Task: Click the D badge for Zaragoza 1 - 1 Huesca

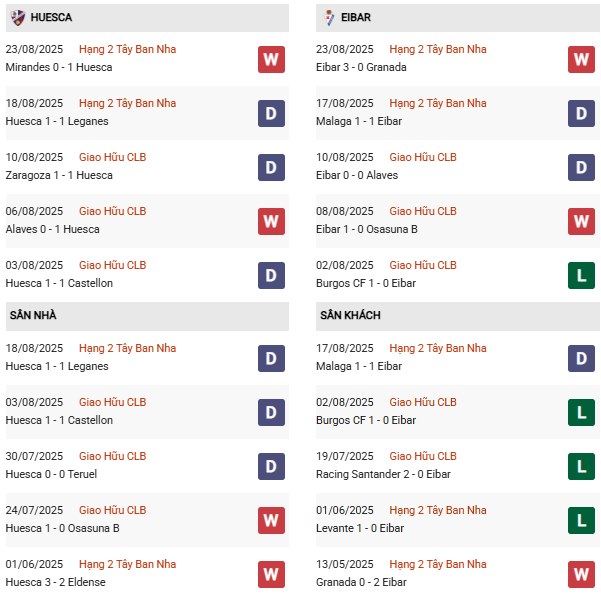Action: [270, 167]
